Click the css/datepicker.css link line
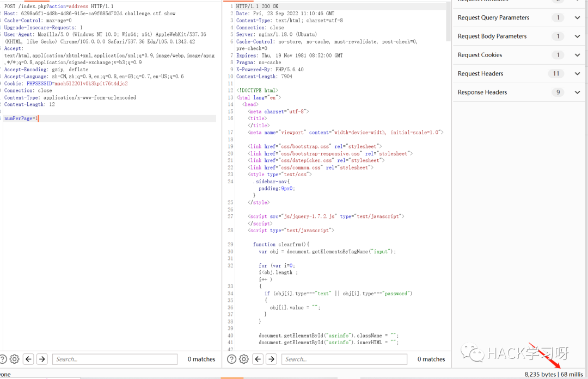The height and width of the screenshot is (379, 588). [316, 160]
